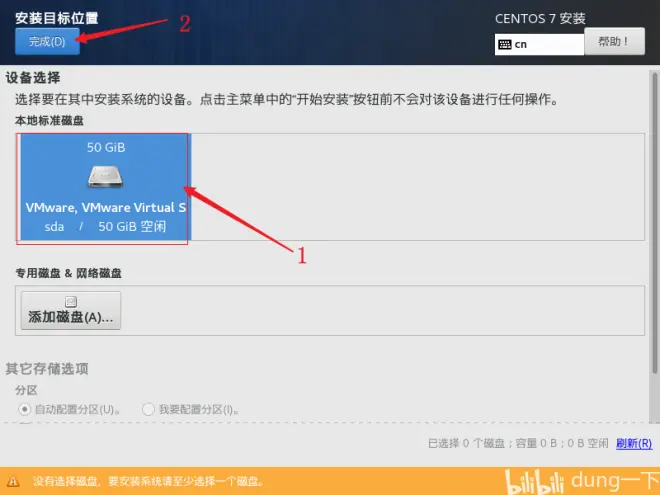Click the 安装目标位置 title
The width and height of the screenshot is (660, 495).
(x=56, y=18)
